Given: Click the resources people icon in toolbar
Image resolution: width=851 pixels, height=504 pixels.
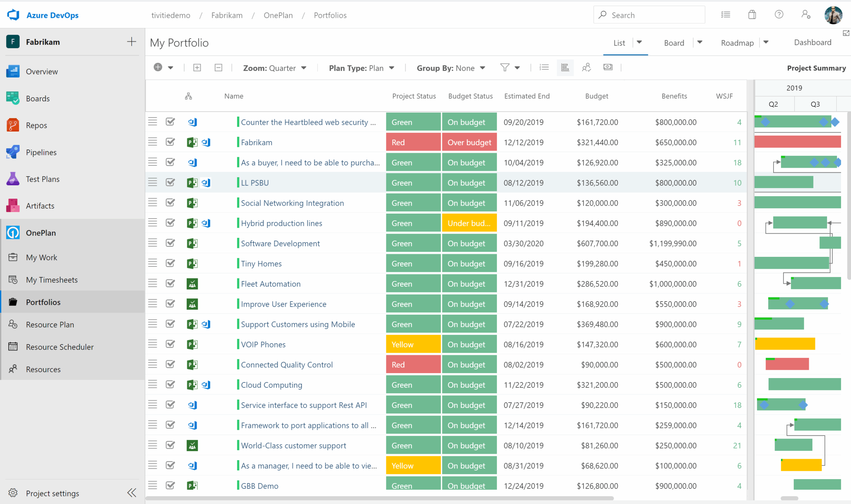Looking at the screenshot, I should point(586,67).
